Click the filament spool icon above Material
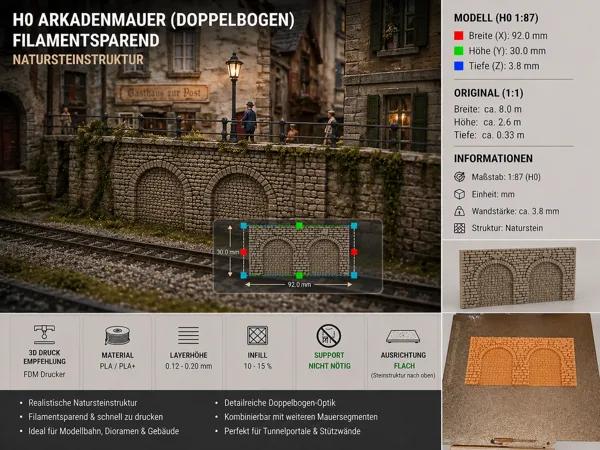The height and width of the screenshot is (450, 600). pyautogui.click(x=117, y=336)
